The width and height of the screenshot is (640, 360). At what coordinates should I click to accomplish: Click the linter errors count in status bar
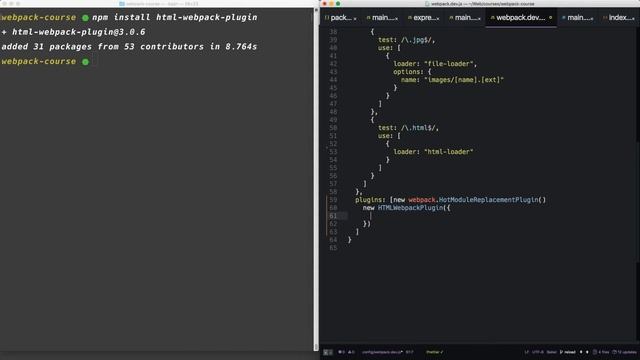click(342, 352)
